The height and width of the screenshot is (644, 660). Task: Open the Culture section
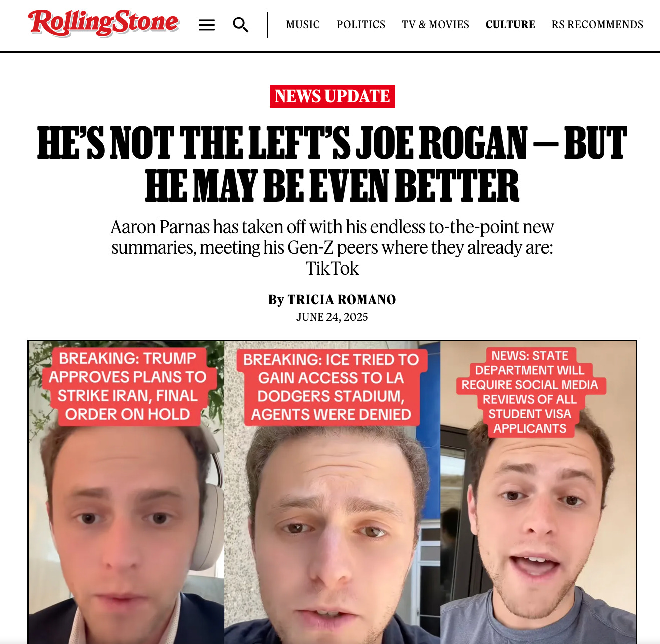point(510,24)
